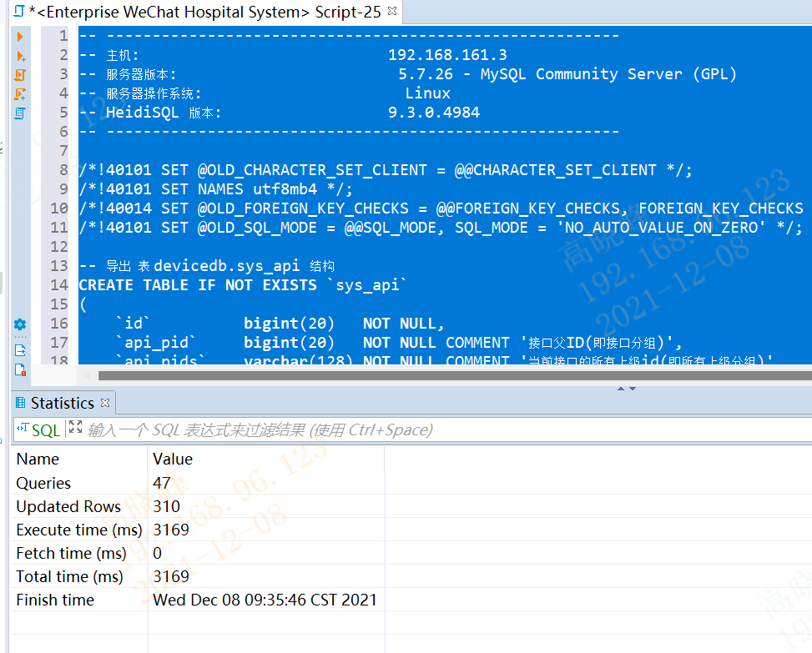Execute SQL statement in new tab
This screenshot has height=653, width=812.
click(20, 55)
